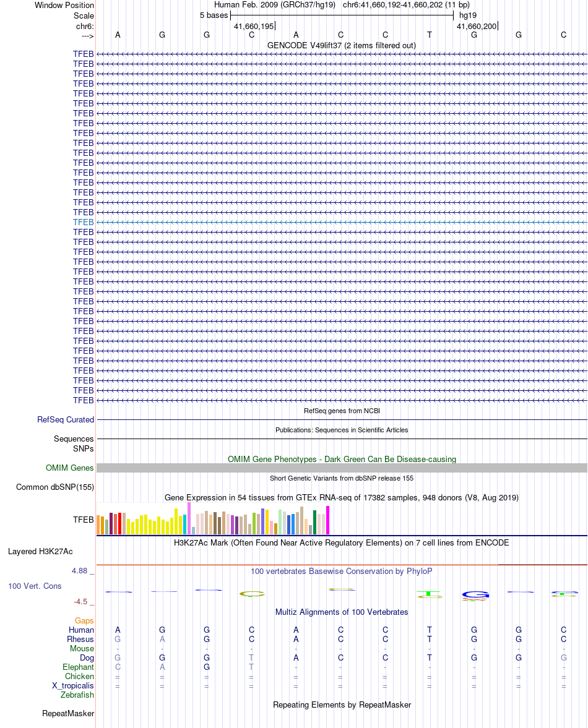Screen dimensions: 588x728
Task: Click the bright magenta last GTEx bar
Action: [328, 520]
